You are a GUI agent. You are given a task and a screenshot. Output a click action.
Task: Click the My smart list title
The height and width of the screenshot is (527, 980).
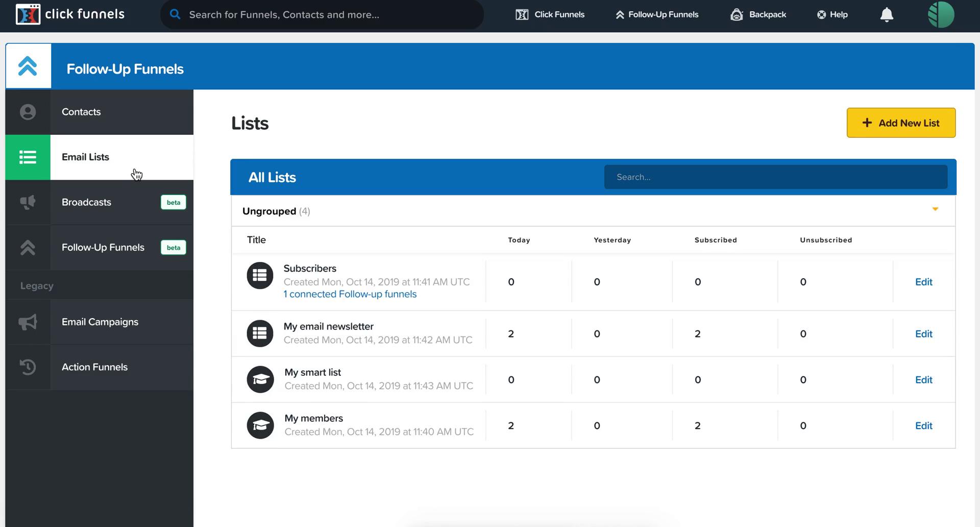[313, 372]
